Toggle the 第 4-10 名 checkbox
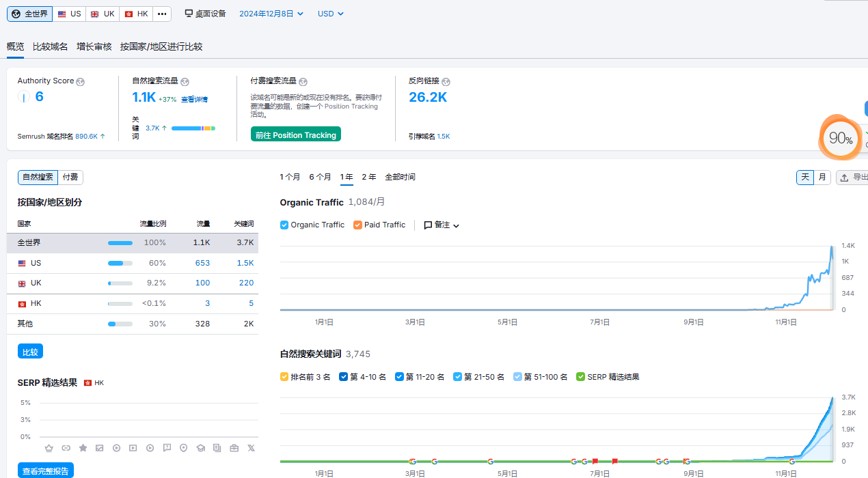 coord(344,377)
